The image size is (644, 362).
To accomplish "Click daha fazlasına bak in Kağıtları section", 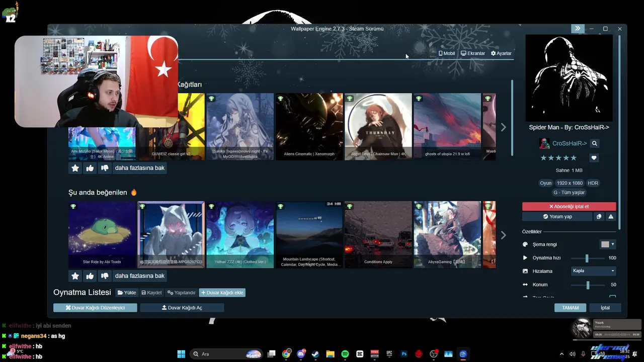I will [140, 168].
